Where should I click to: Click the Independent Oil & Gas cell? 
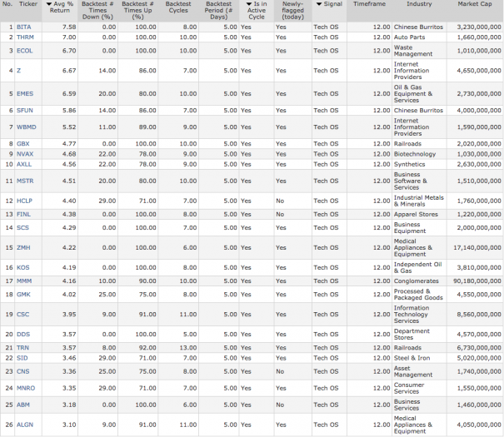(418, 268)
